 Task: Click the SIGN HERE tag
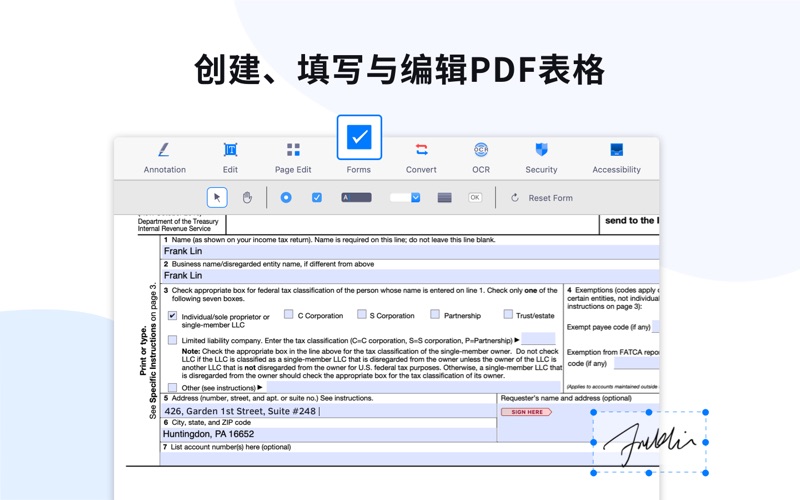(x=527, y=412)
